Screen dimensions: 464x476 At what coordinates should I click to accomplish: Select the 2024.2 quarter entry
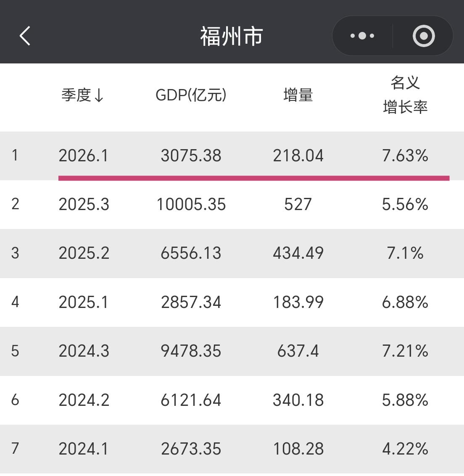click(84, 400)
